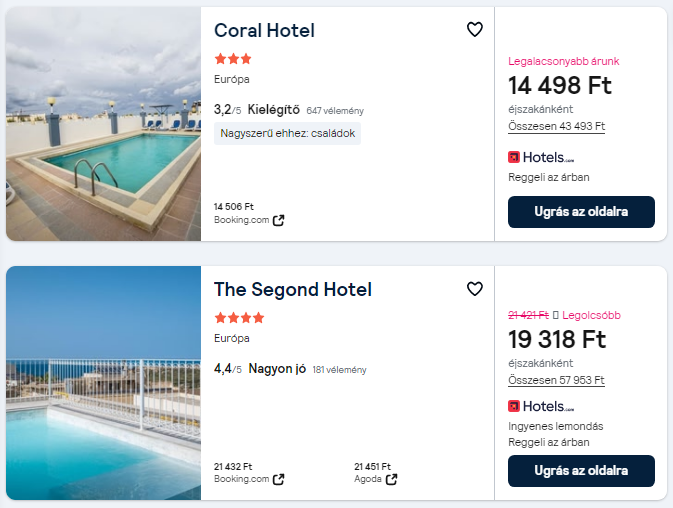Favorite The Segond Hotel using heart icon
This screenshot has height=508, width=673.
coord(475,289)
